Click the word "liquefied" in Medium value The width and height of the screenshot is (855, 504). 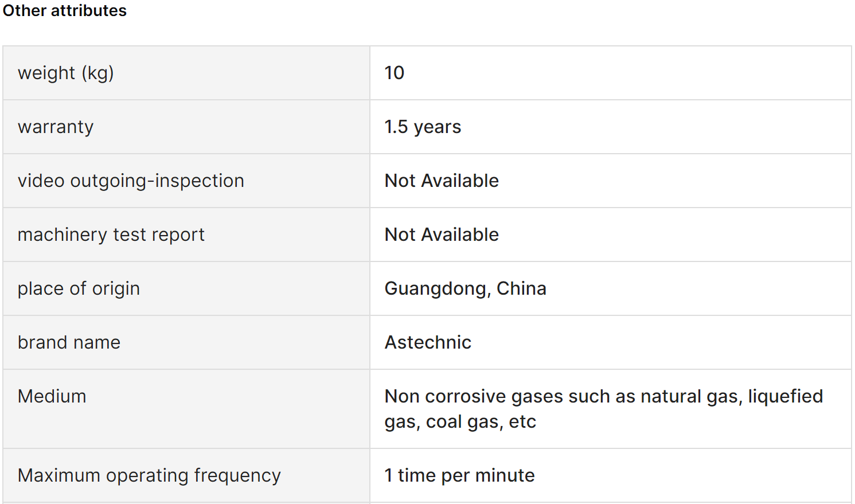click(x=785, y=397)
